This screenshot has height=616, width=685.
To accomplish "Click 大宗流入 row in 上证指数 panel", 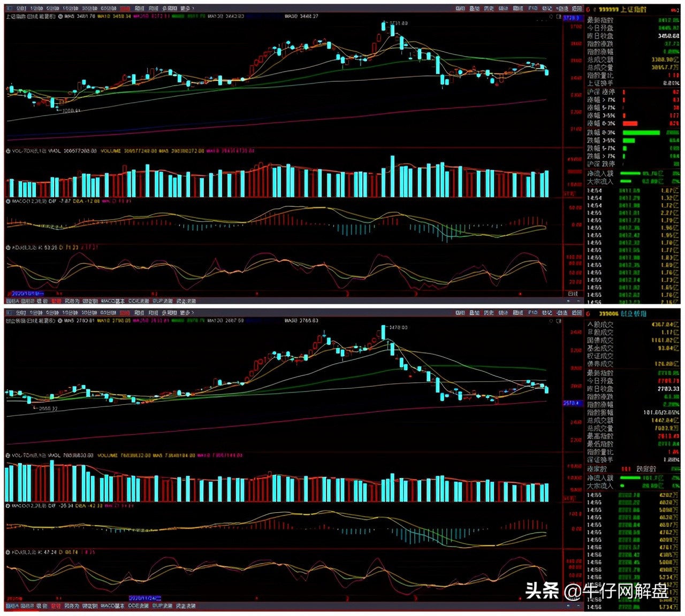I will 633,182.
